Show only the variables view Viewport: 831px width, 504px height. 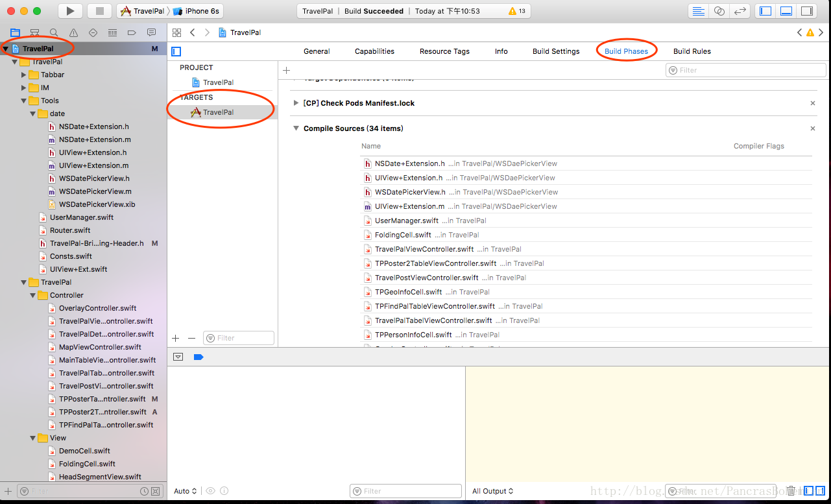click(807, 491)
